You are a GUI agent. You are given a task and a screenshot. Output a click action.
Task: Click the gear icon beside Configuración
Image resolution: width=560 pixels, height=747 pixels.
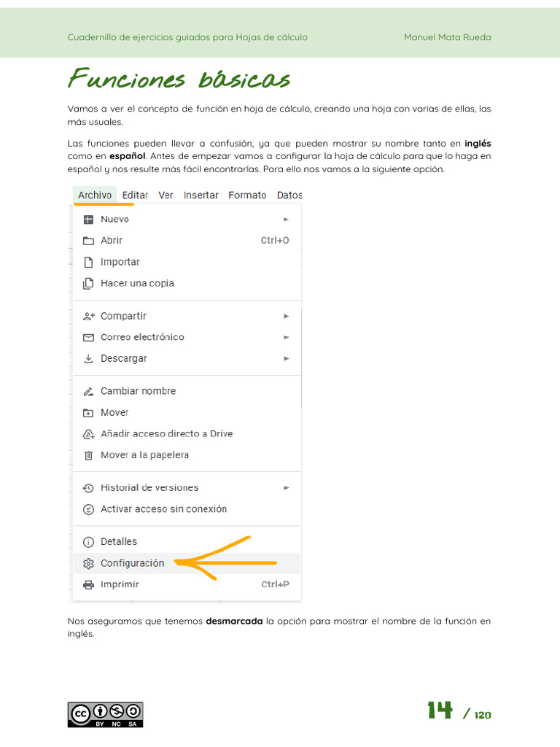(x=89, y=563)
